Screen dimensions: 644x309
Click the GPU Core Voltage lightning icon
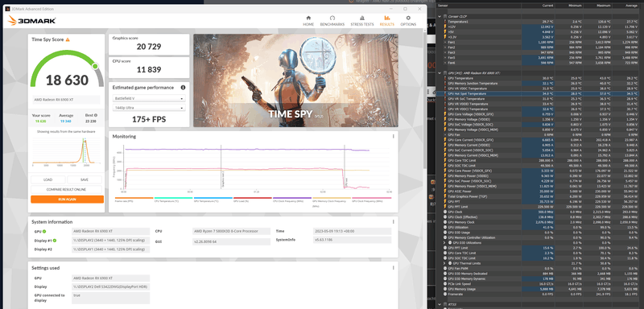[x=445, y=114]
